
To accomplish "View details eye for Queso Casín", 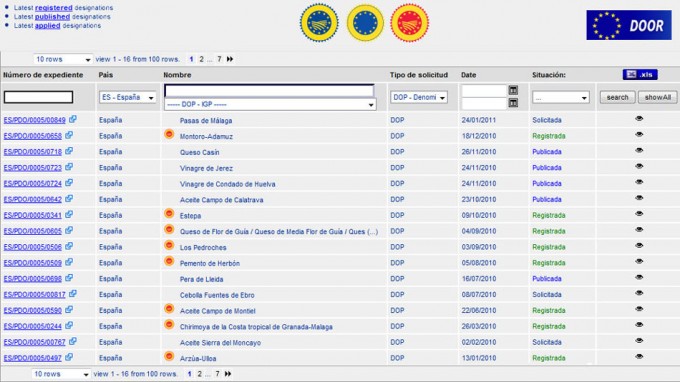I will point(639,150).
